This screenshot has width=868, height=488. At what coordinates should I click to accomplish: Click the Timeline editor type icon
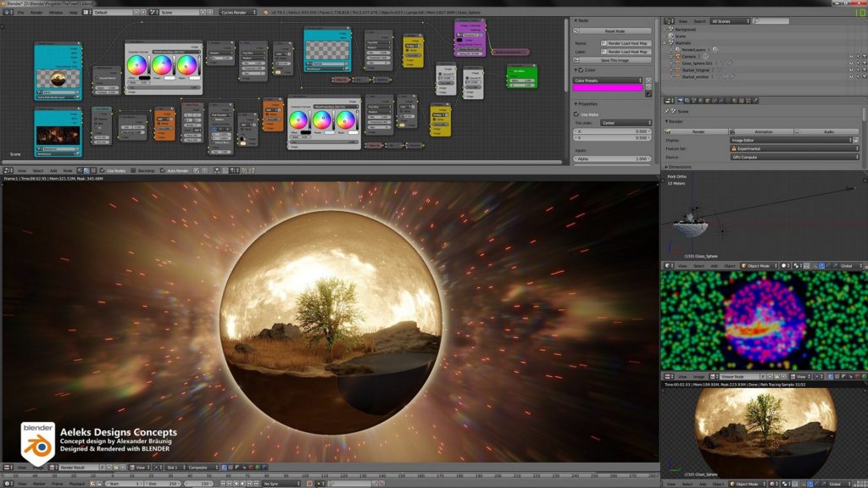7,484
